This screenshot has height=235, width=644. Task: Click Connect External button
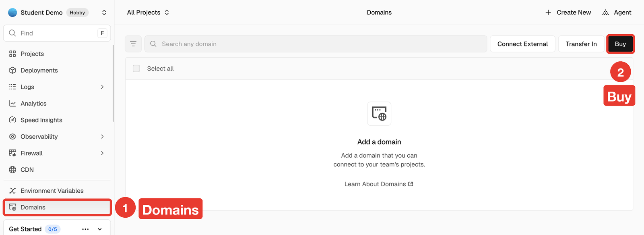[522, 44]
